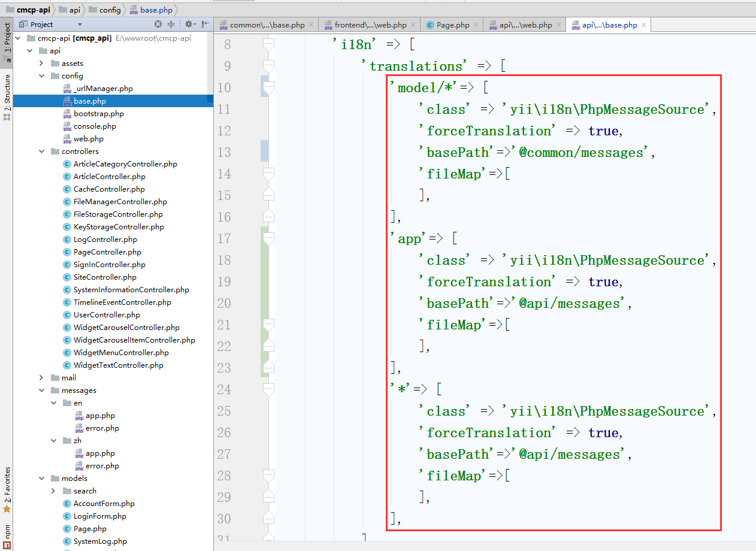Click the scroll from source target icon

point(158,24)
